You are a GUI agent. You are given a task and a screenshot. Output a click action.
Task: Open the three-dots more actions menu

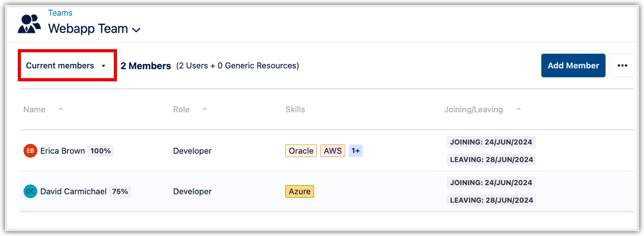tap(622, 66)
